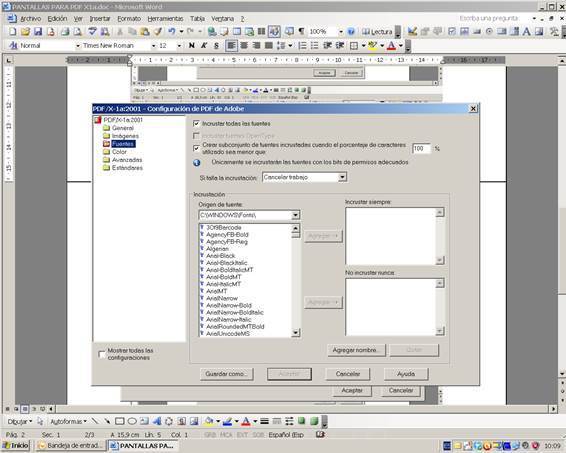The height and width of the screenshot is (453, 566).
Task: Select the Rectangle drawing tool
Action: point(119,421)
